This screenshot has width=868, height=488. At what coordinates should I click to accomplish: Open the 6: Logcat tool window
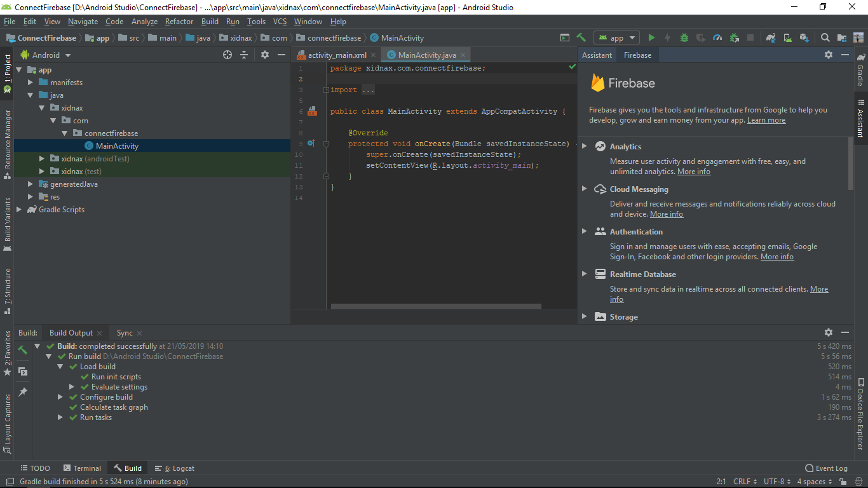coord(175,468)
